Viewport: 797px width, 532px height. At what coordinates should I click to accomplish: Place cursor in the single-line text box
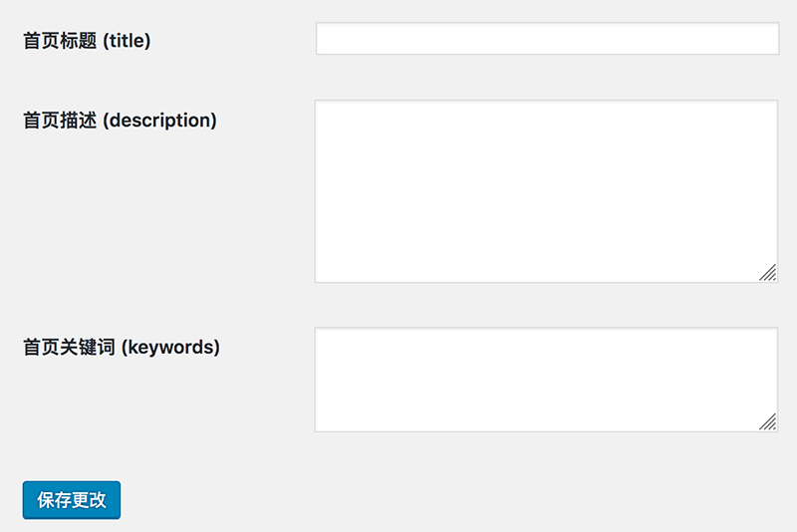point(546,39)
